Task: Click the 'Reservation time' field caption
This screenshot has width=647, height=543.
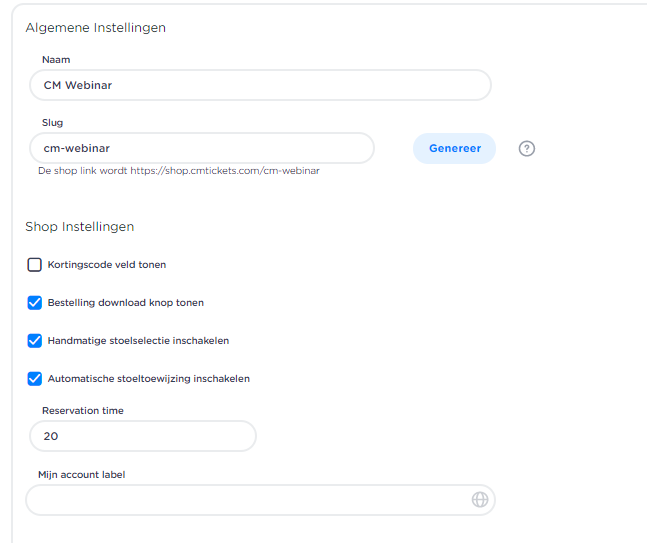Action: point(83,411)
